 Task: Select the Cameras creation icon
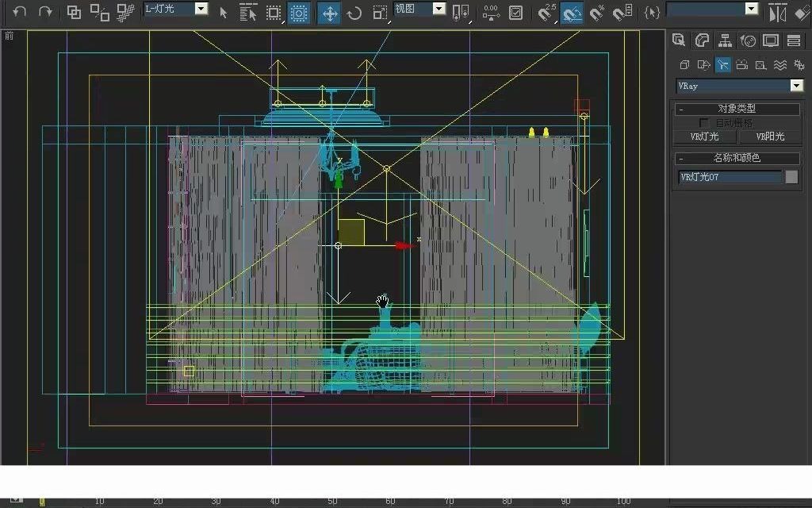tap(742, 65)
